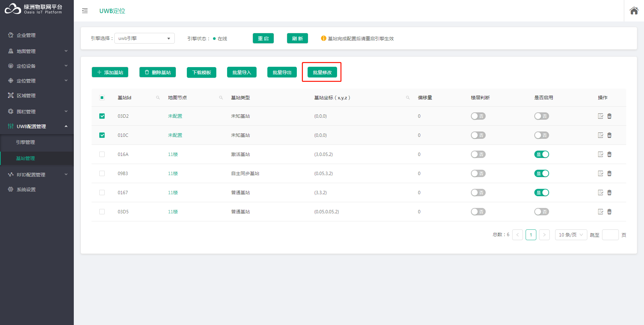644x325 pixels.
Task: Uncheck the 03D2 row checkbox
Action: (x=102, y=116)
